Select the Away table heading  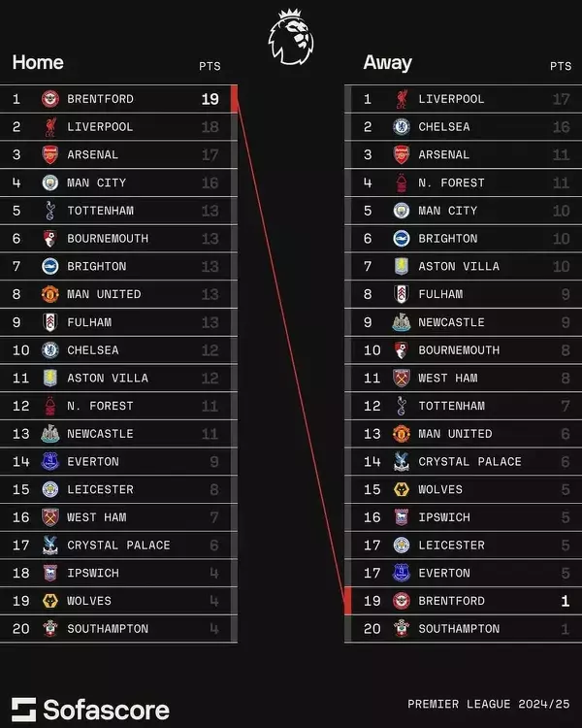pos(387,63)
